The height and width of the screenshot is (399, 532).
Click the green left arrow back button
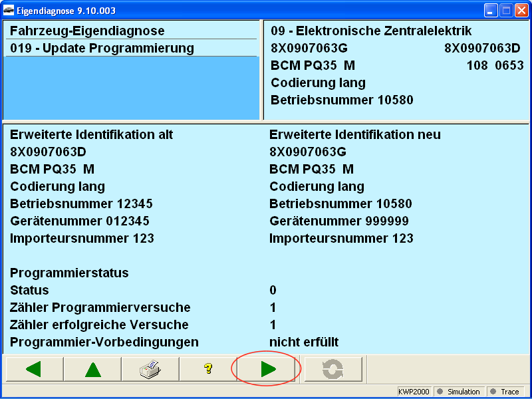34,369
